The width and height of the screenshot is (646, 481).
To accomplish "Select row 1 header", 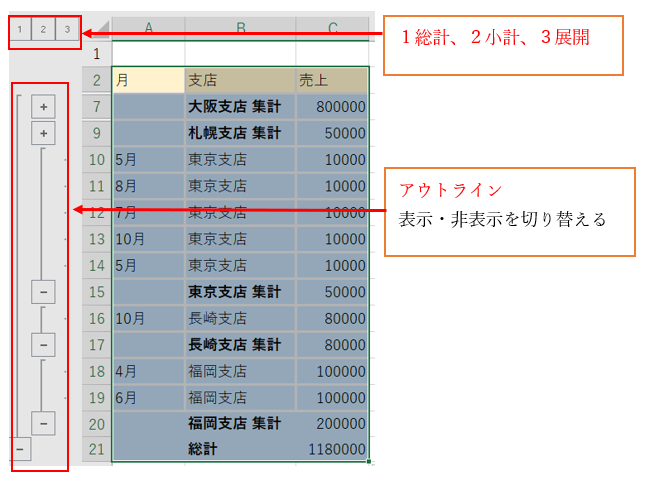I will pyautogui.click(x=96, y=54).
